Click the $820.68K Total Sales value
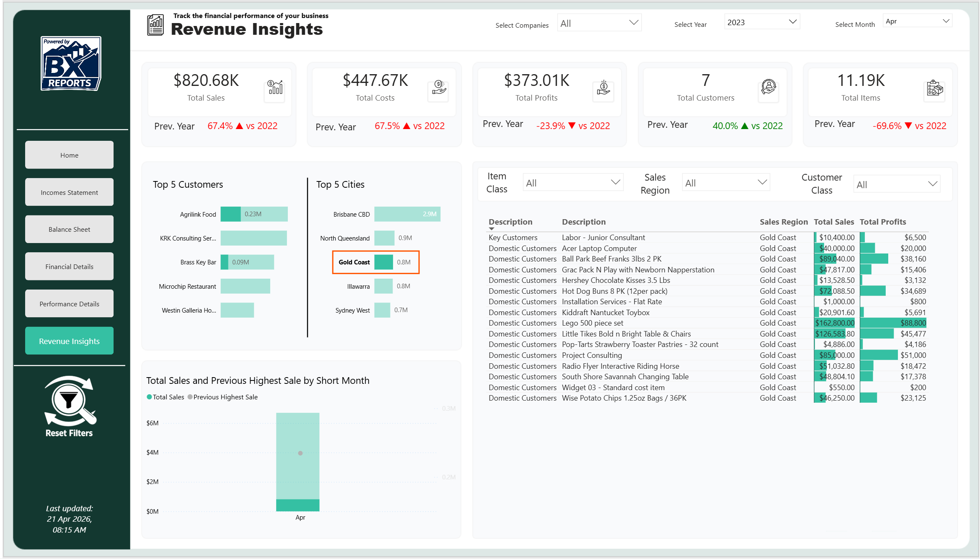Image resolution: width=980 pixels, height=559 pixels. (x=206, y=80)
